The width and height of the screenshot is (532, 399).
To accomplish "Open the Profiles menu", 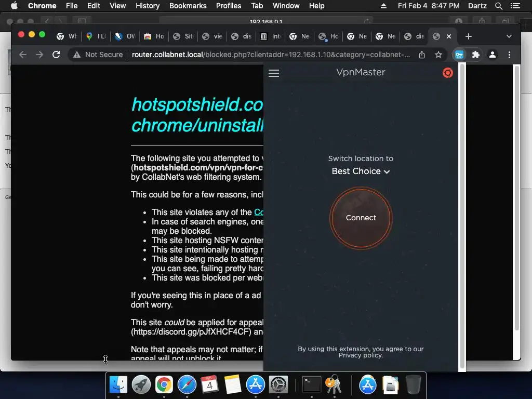I will click(x=229, y=6).
